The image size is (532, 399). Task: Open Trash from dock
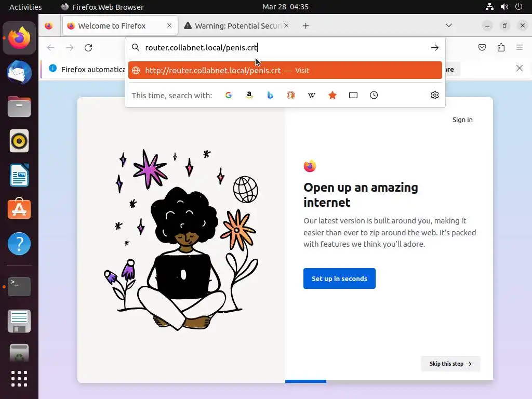point(19,353)
